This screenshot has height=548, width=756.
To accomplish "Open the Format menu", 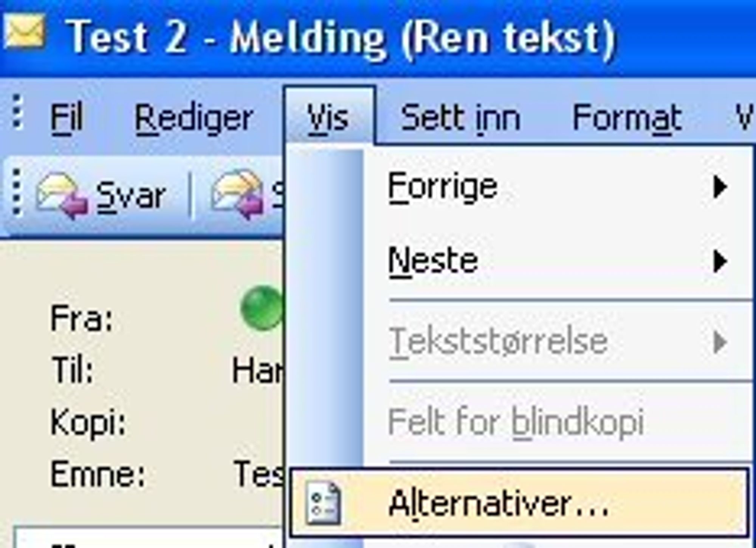I will point(627,118).
